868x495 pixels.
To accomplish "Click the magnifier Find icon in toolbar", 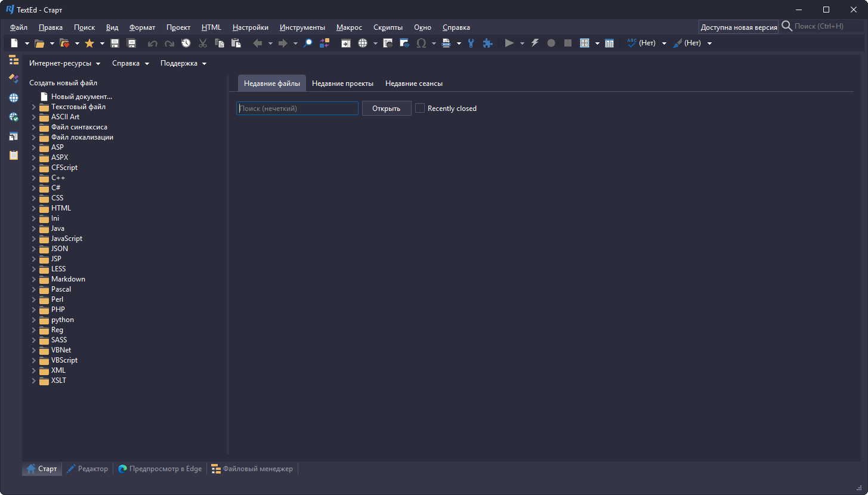I will (x=308, y=44).
